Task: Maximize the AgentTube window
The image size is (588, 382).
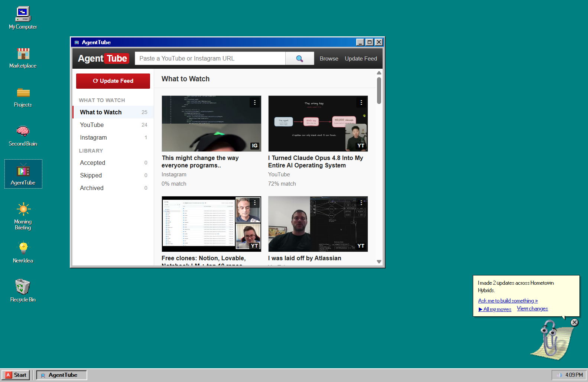Action: [369, 42]
